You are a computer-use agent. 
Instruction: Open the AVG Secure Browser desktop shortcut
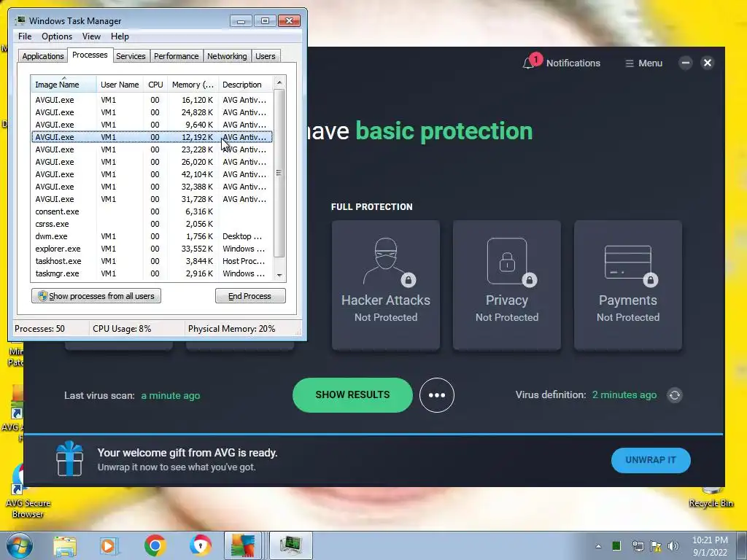click(x=26, y=491)
